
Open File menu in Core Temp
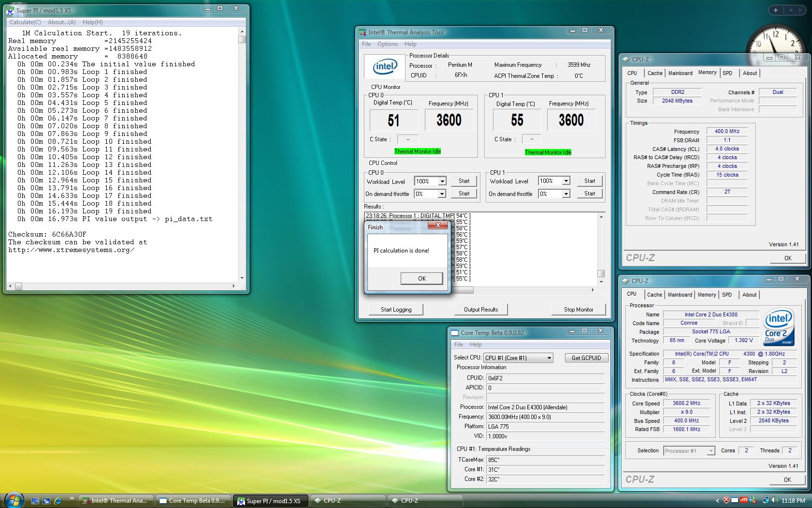point(459,344)
